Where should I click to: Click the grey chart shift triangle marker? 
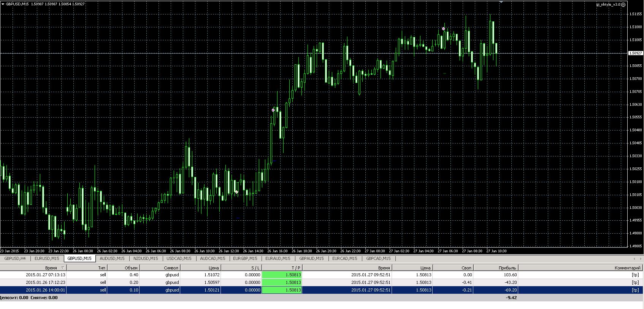501,2
